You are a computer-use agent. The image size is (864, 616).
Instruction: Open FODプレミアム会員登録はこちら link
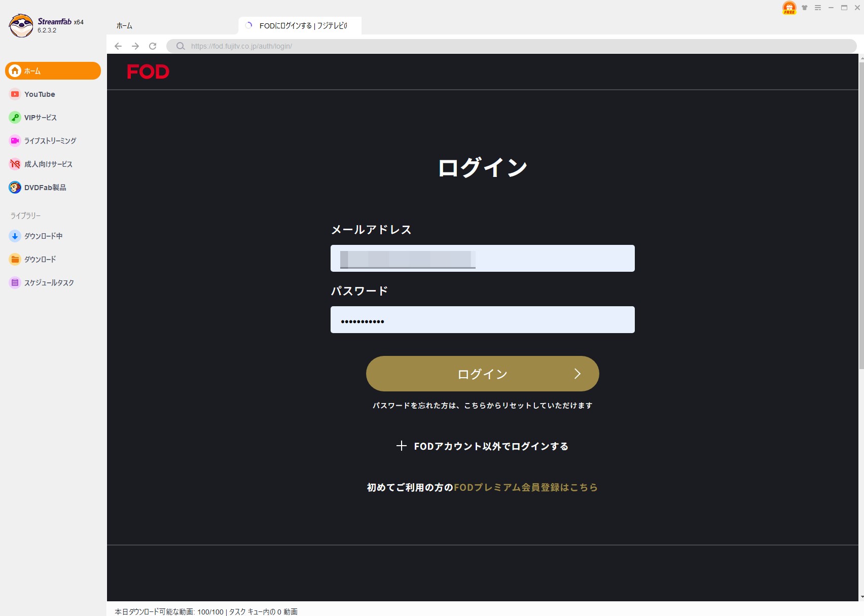[x=526, y=487]
